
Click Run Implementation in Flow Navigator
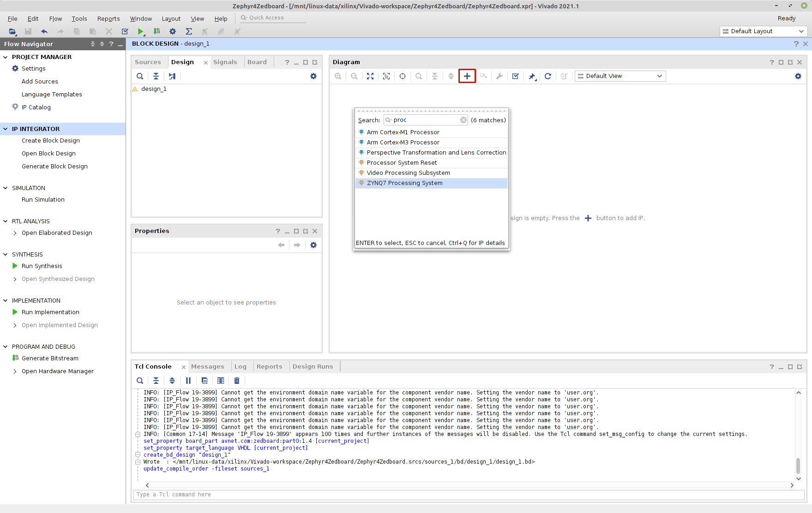50,312
